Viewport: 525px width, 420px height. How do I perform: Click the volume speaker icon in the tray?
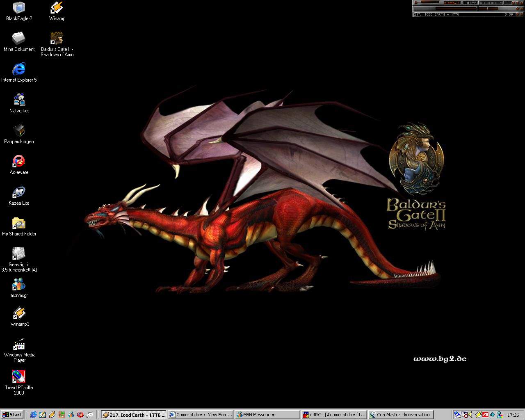point(470,415)
